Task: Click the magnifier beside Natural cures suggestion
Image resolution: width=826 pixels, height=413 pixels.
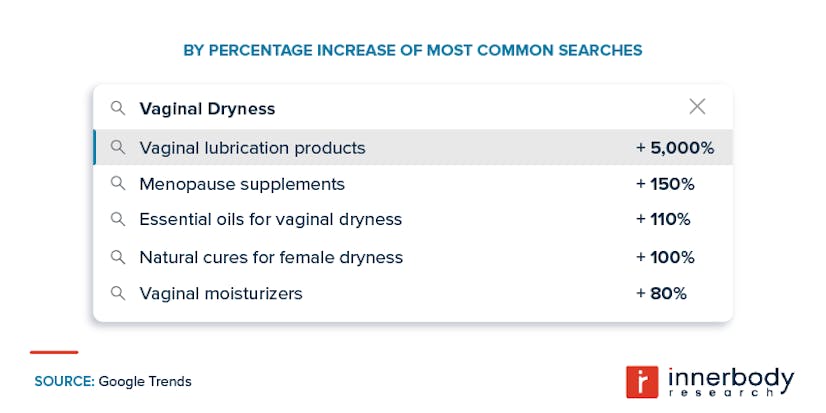Action: (x=118, y=257)
